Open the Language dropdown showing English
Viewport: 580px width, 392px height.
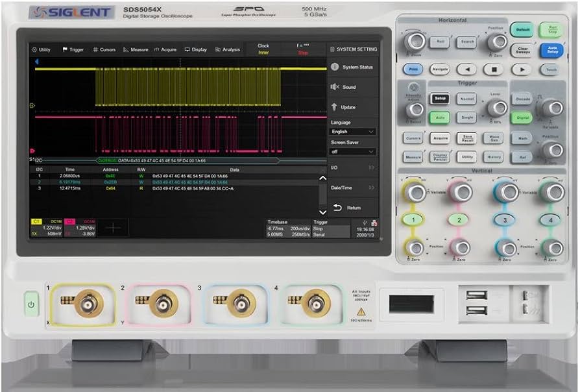coord(353,132)
